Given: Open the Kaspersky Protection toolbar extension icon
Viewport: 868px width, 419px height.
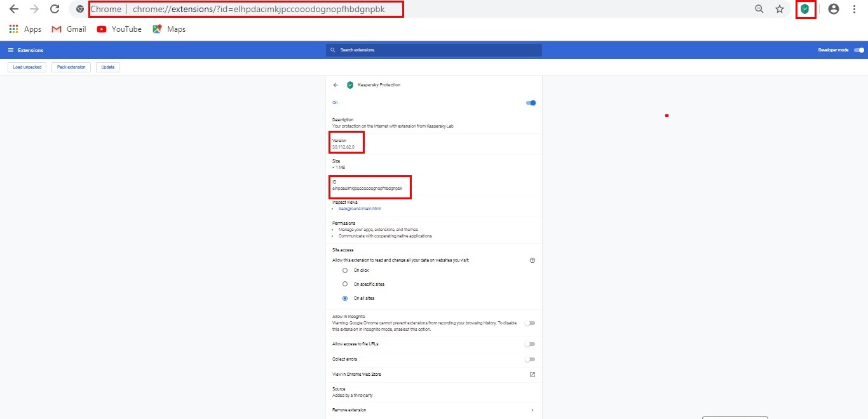Looking at the screenshot, I should 805,9.
